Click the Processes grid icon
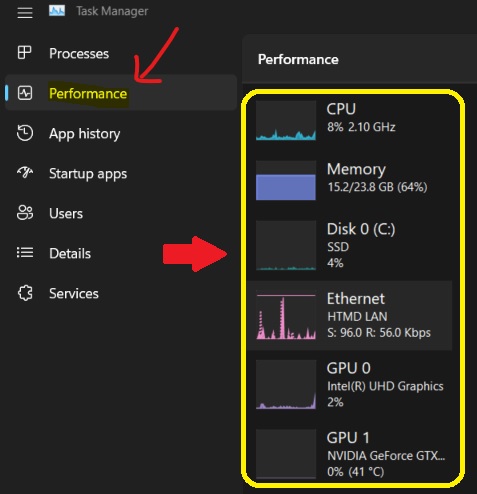This screenshot has height=494, width=477. [x=25, y=53]
